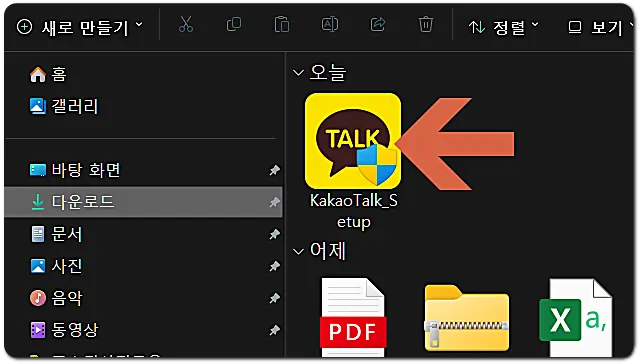Click the 문서 document icon
The image size is (639, 364).
pos(38,234)
